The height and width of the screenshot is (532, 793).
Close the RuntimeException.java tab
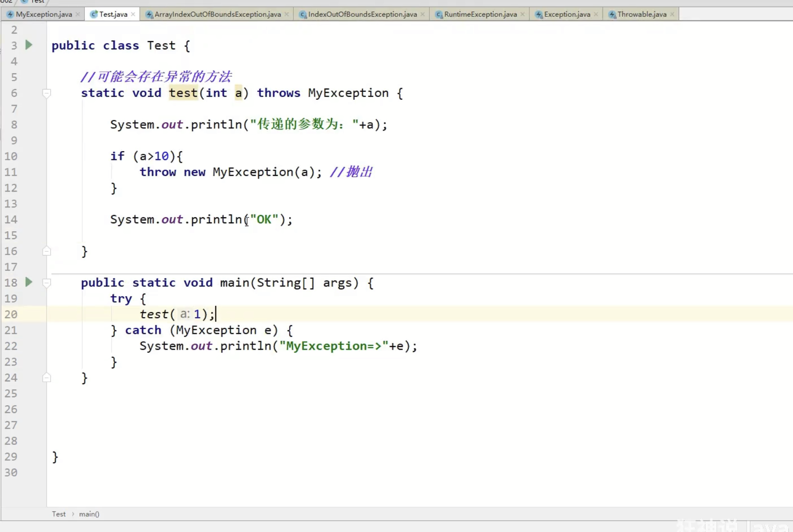coord(523,14)
